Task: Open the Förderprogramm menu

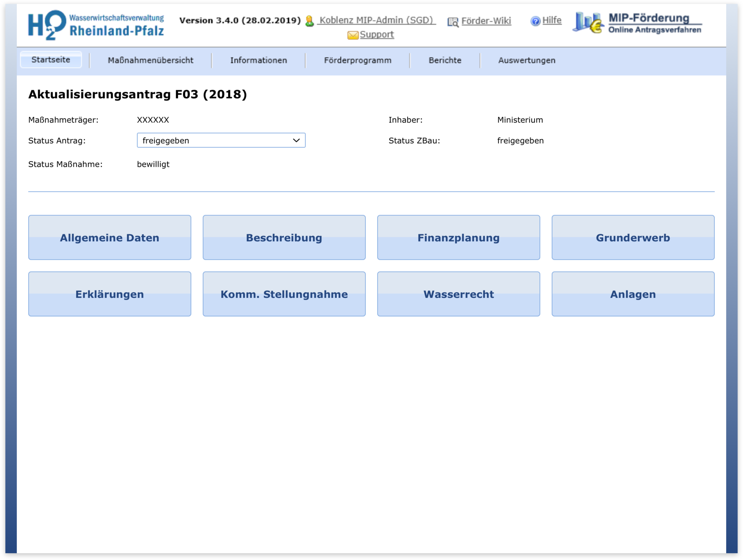Action: pyautogui.click(x=358, y=60)
